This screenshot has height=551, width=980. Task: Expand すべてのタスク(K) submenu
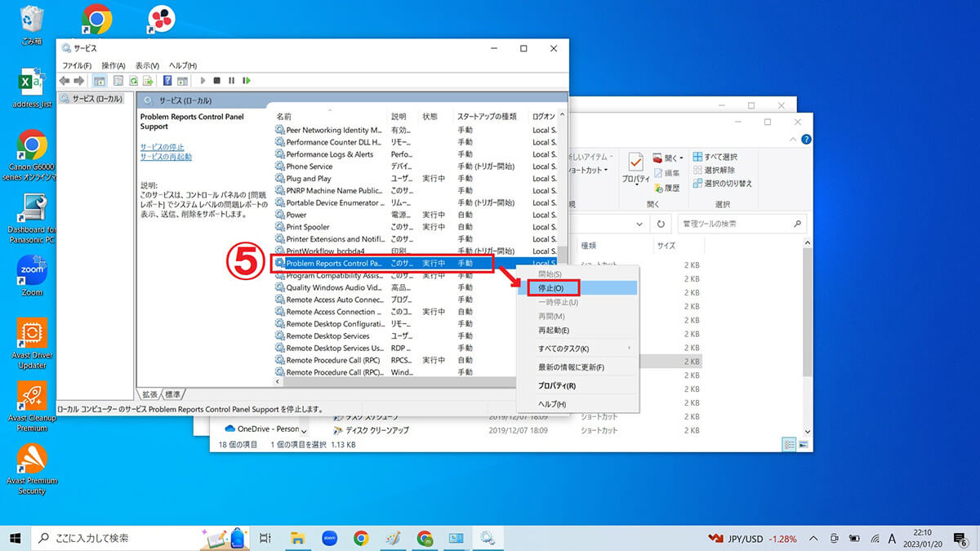point(577,349)
